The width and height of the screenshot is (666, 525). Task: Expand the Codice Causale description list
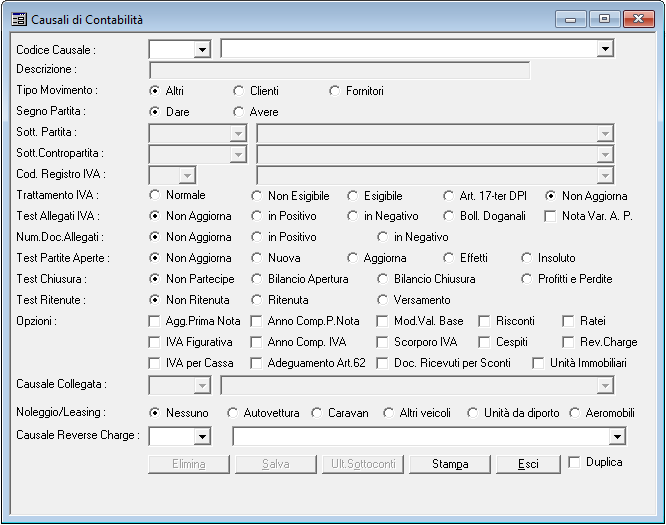(x=605, y=48)
